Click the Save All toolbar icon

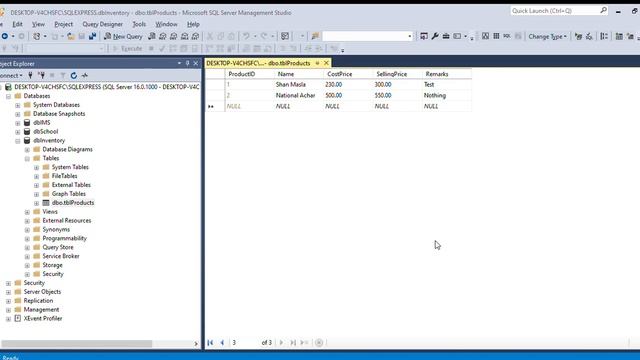[92, 36]
